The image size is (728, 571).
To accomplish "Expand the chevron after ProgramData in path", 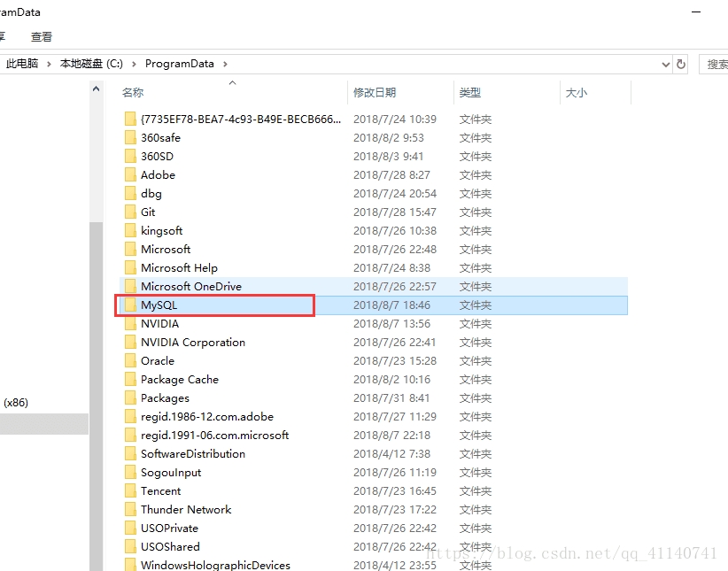I will click(x=225, y=64).
